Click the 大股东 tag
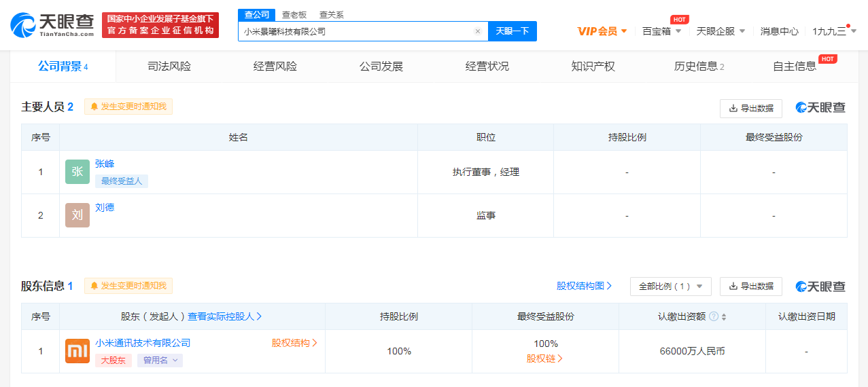Screen dimensions: 868x387 tap(114, 361)
